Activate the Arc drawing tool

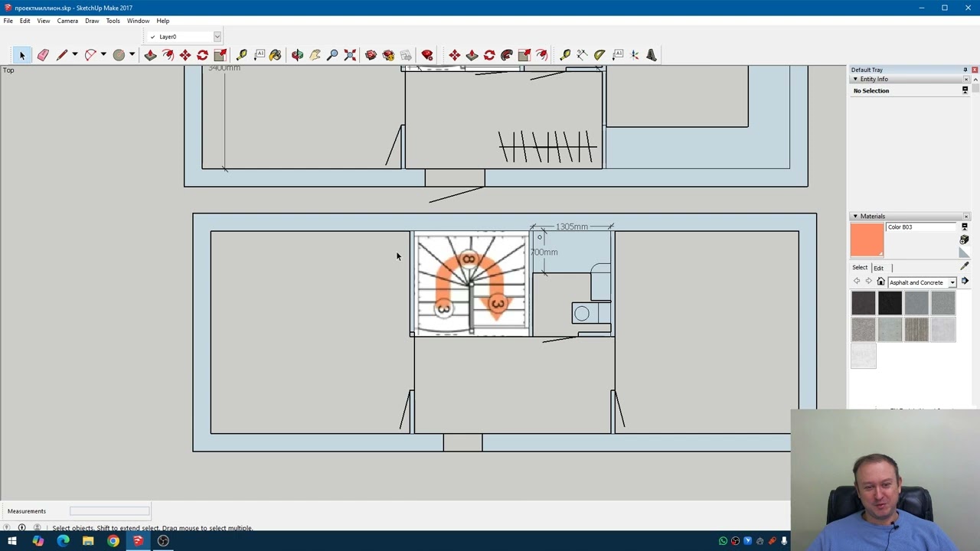coord(90,55)
